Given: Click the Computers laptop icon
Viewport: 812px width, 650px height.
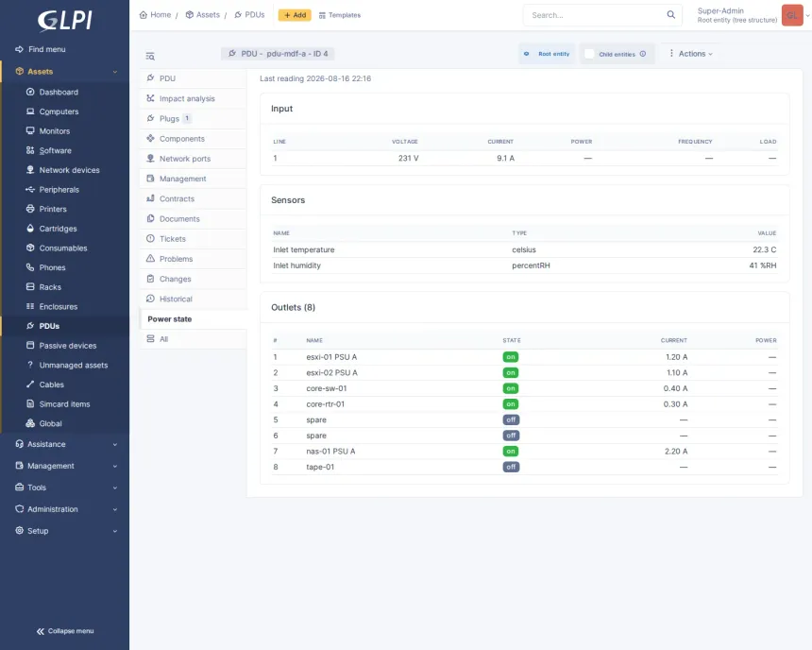Looking at the screenshot, I should 30,111.
